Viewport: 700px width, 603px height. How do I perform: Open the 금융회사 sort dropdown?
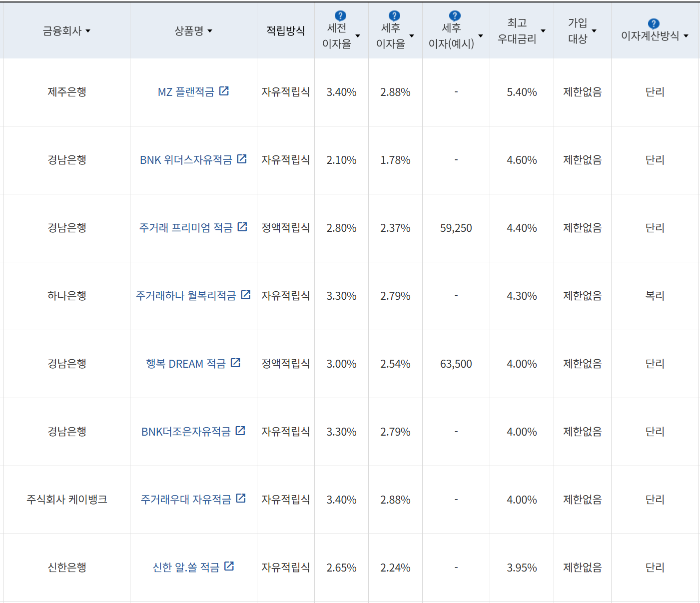pos(88,31)
